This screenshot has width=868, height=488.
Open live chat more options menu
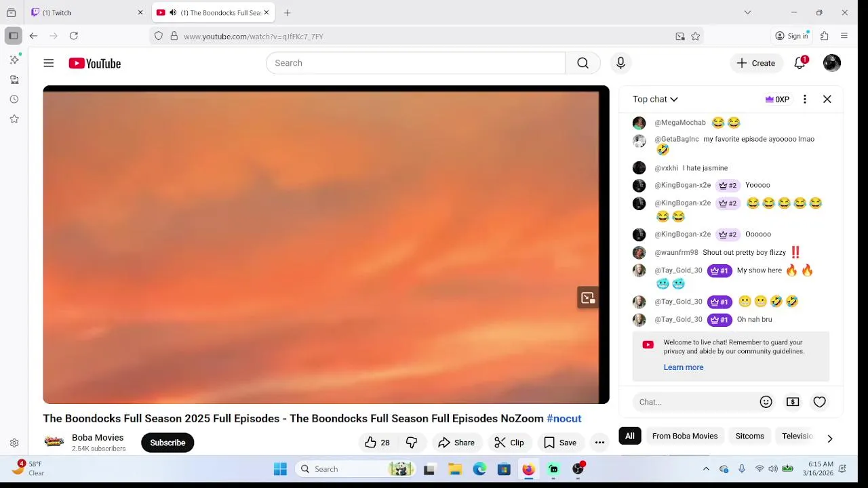(805, 99)
